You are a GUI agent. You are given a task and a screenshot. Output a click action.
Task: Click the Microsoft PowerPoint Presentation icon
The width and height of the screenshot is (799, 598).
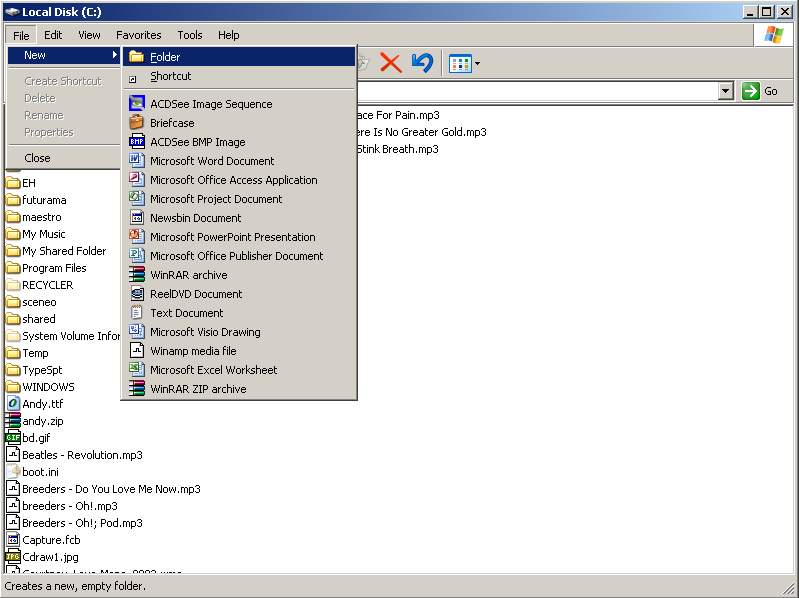(x=137, y=236)
